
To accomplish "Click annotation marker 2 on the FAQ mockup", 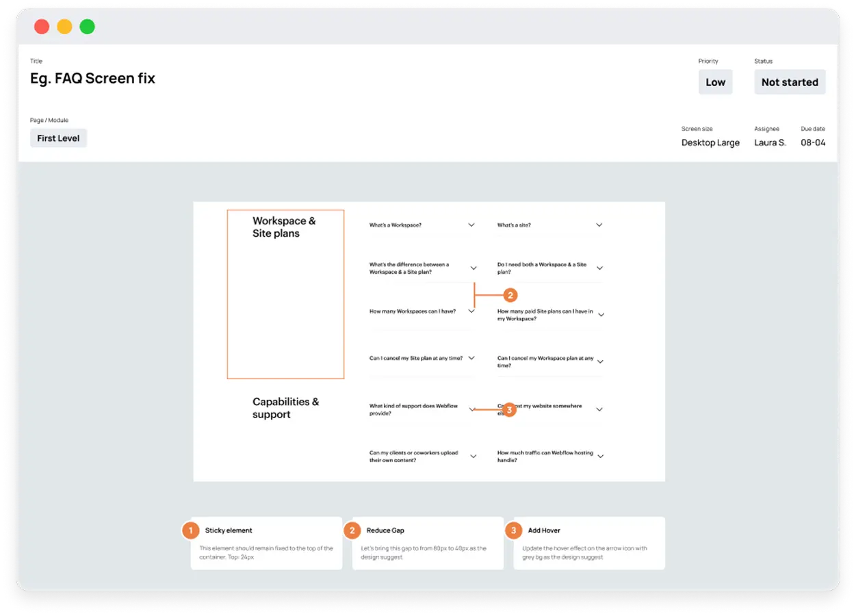I will [x=510, y=294].
